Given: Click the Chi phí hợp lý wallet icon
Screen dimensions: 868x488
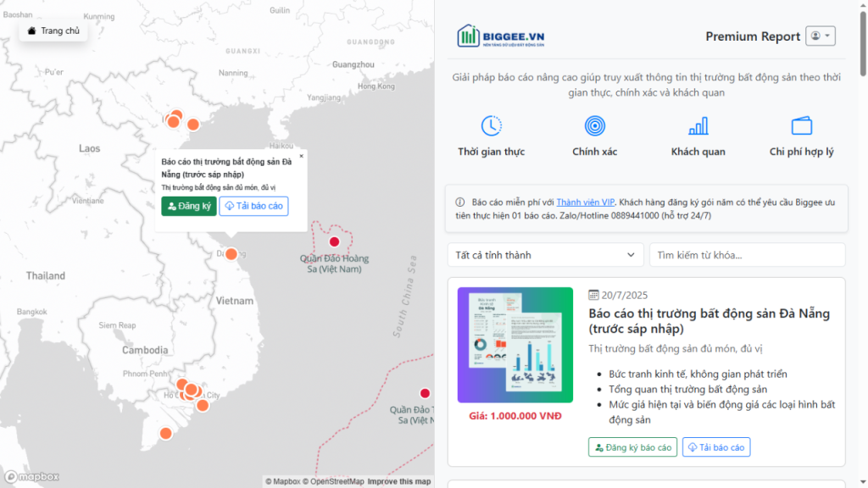Looking at the screenshot, I should [x=802, y=125].
